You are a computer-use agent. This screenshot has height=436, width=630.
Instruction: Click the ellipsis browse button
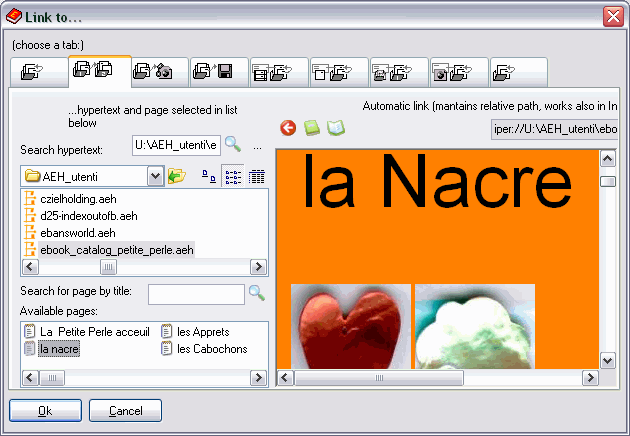(257, 147)
